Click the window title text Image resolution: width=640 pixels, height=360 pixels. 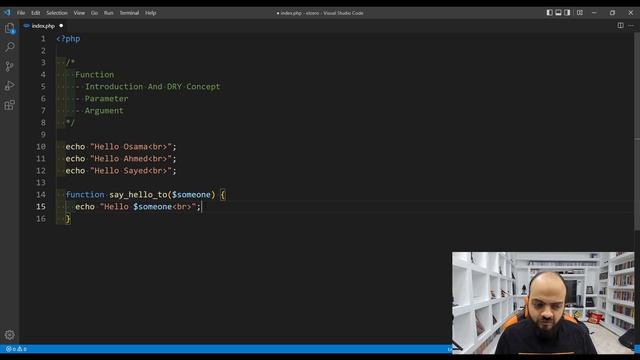click(x=320, y=13)
